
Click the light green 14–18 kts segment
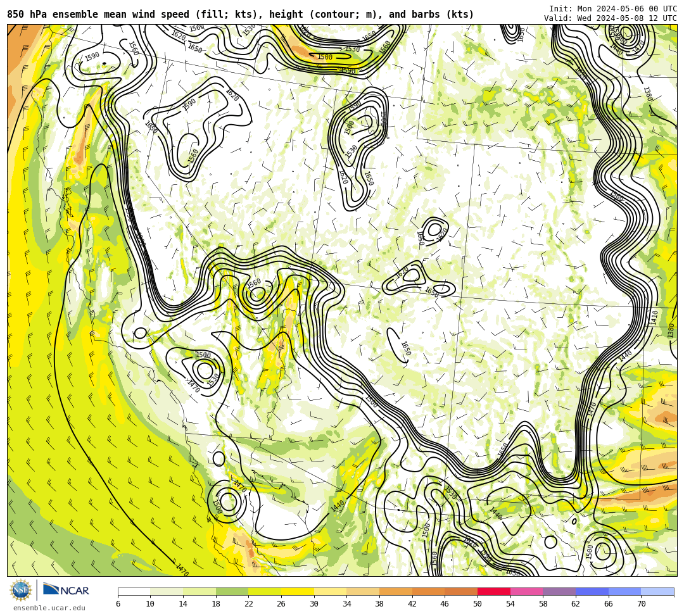199,591
